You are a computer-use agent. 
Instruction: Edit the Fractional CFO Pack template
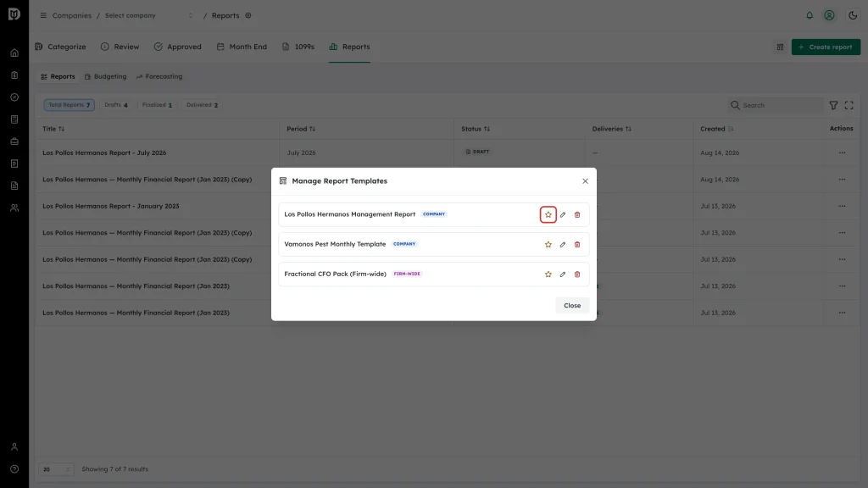point(563,274)
